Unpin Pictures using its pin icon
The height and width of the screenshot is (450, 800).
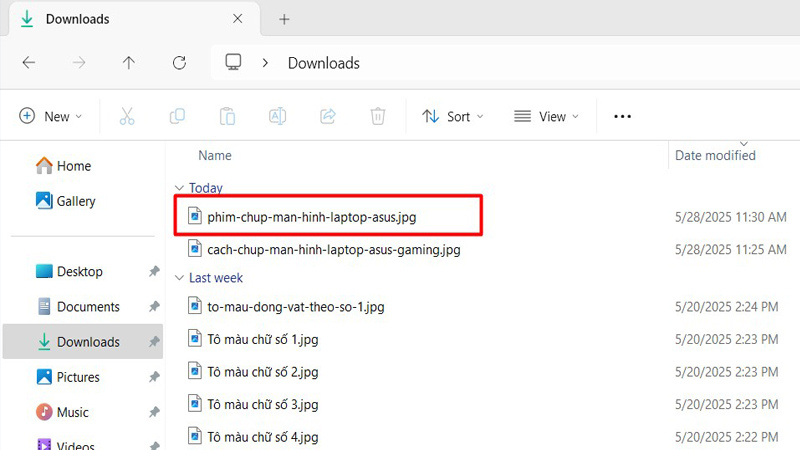[x=154, y=377]
